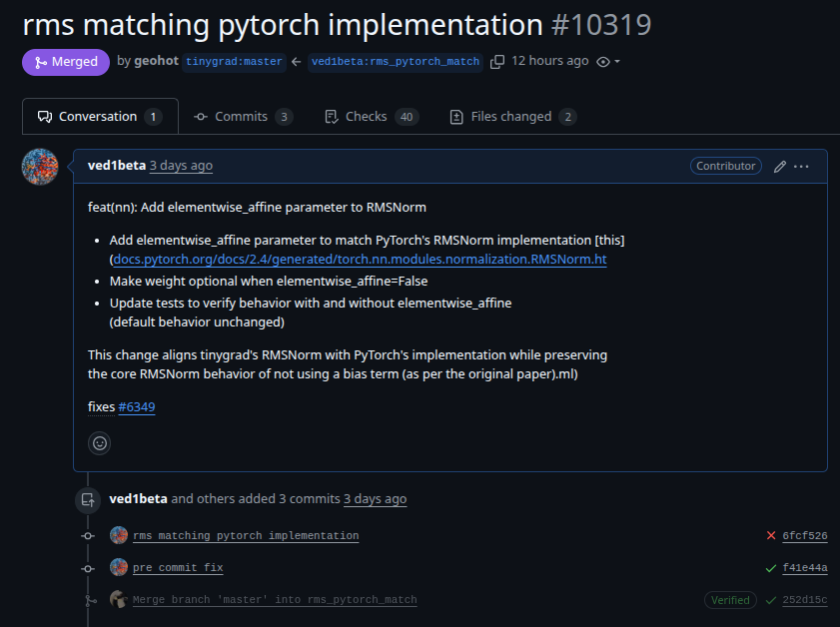The image size is (840, 627).
Task: Open geohot's profile link
Action: [x=156, y=61]
